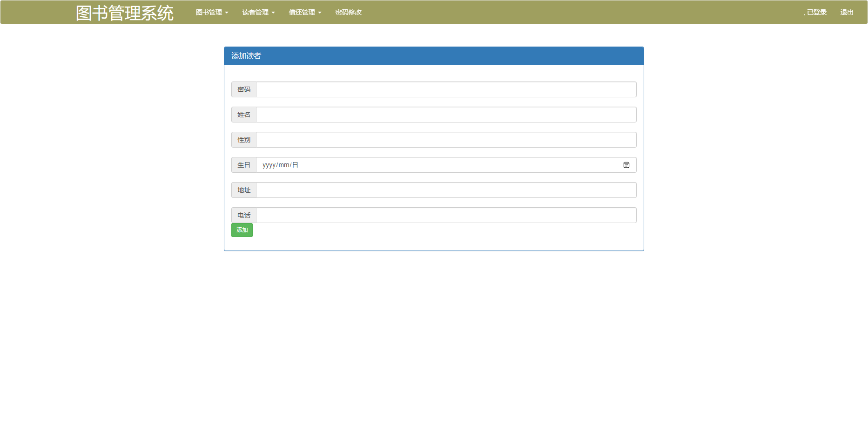Image resolution: width=868 pixels, height=441 pixels.
Task: Open the 密码修改 menu item
Action: [x=348, y=13]
